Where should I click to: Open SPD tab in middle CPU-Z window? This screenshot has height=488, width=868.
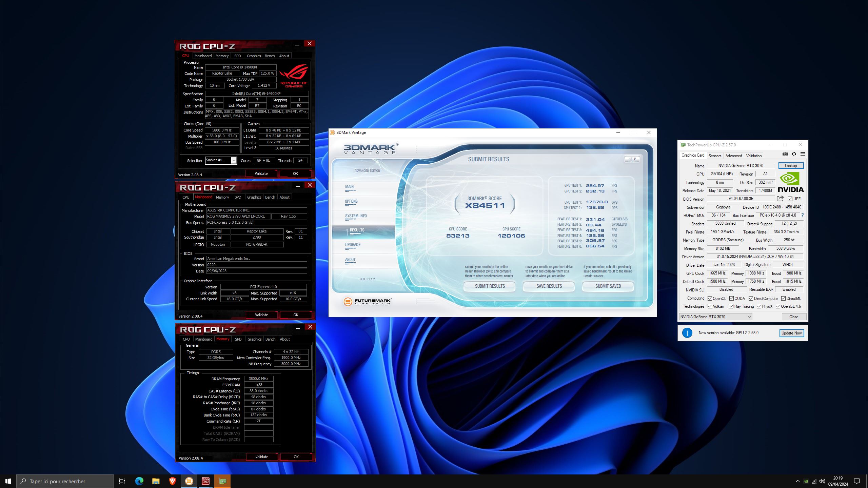pyautogui.click(x=238, y=197)
